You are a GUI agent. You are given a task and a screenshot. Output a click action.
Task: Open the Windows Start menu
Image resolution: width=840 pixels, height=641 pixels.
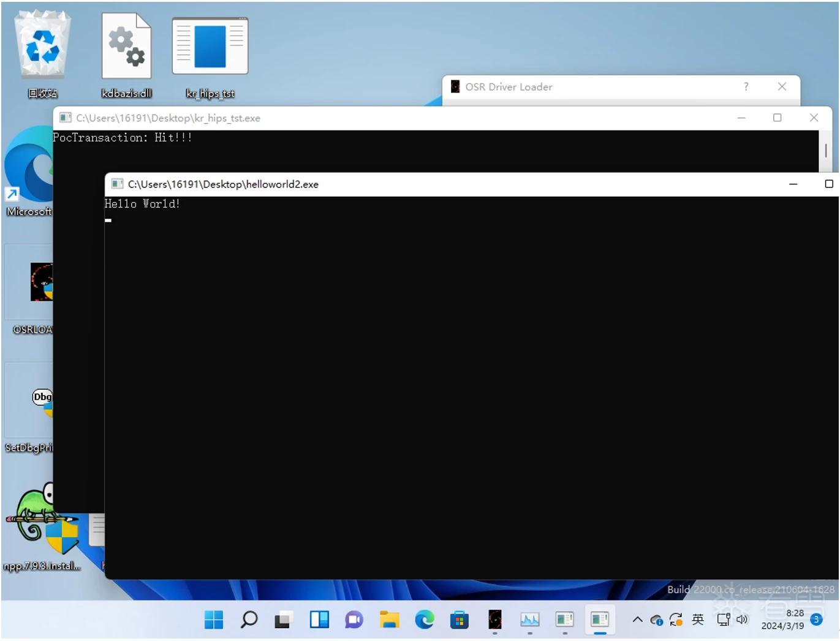[x=214, y=620]
